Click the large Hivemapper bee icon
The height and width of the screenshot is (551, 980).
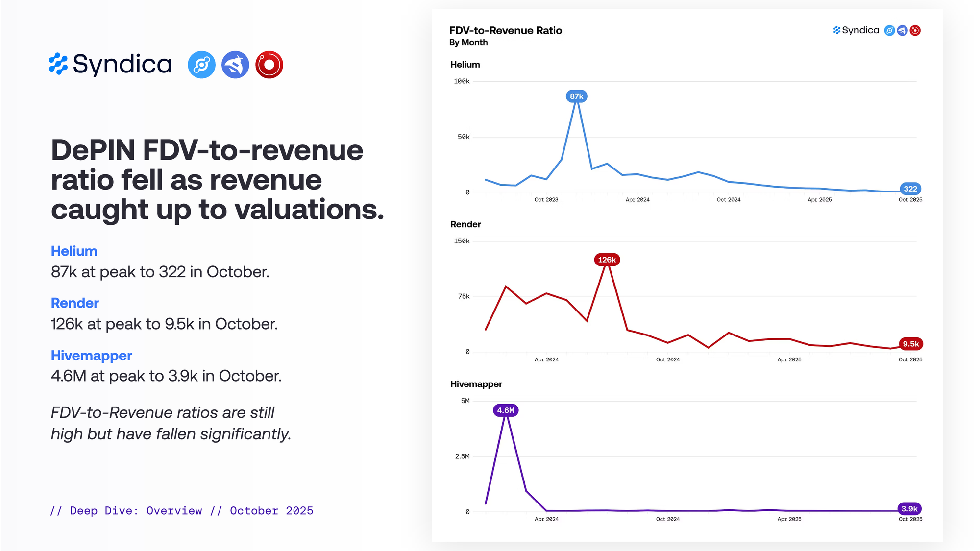click(x=235, y=65)
